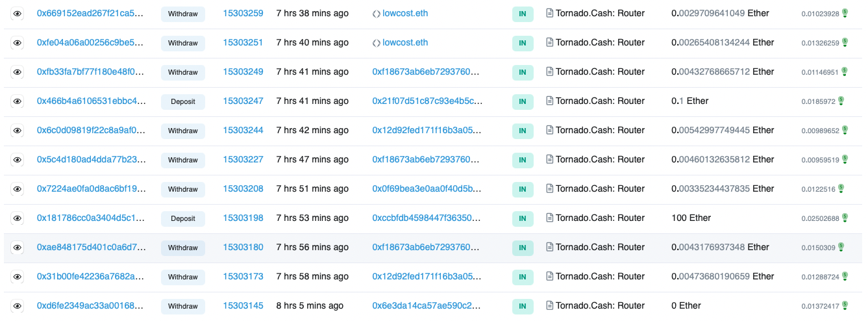The image size is (868, 321).
Task: Click the Deposit method badge for block 15303198
Action: click(x=183, y=219)
